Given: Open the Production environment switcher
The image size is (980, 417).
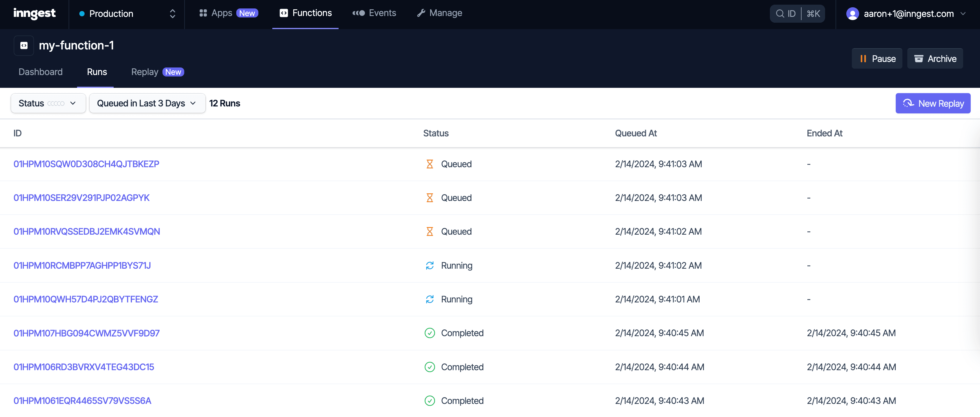Looking at the screenshot, I should tap(127, 14).
